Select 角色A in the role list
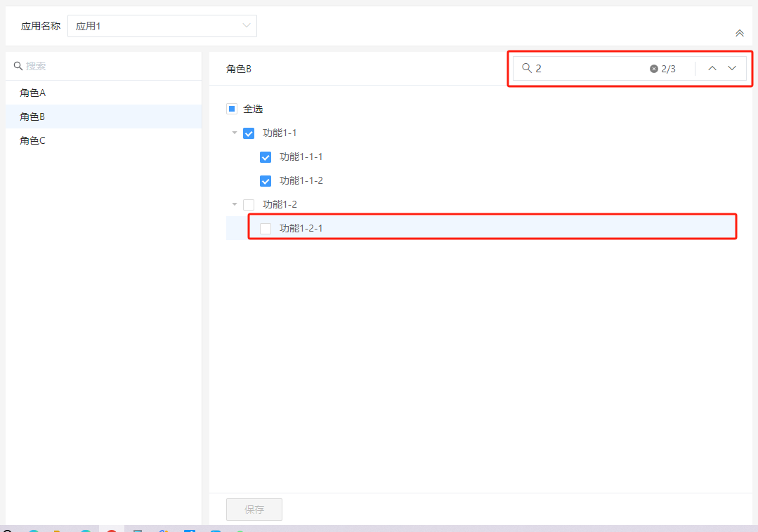Viewport: 758px width, 532px height. pos(33,93)
